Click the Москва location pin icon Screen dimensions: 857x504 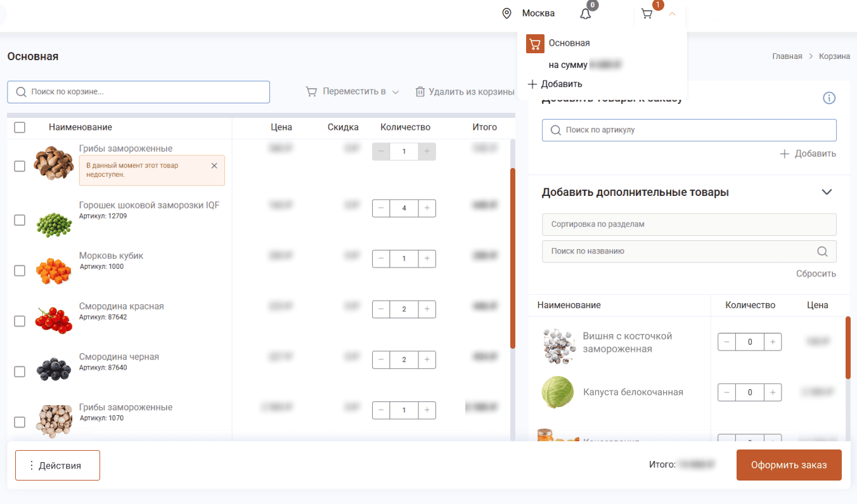coord(506,13)
